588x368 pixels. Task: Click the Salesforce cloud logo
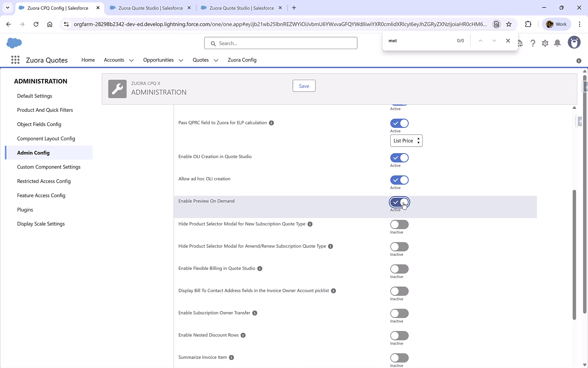click(x=14, y=43)
